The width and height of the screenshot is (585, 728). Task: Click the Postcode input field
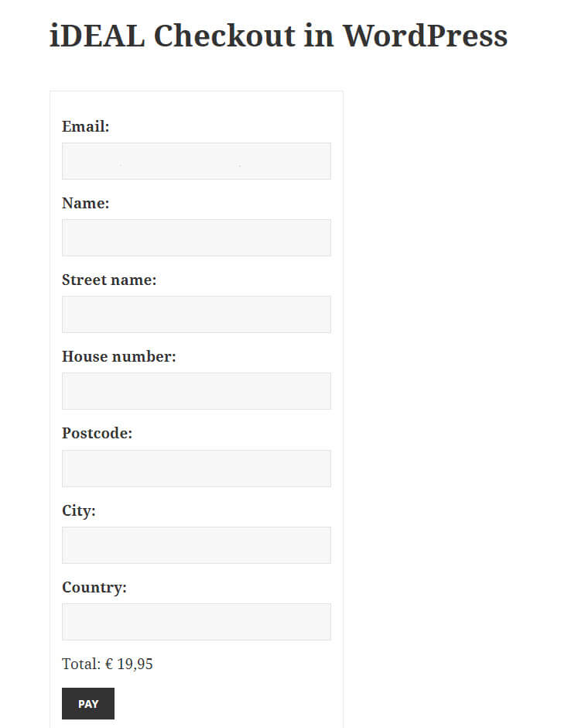point(196,468)
